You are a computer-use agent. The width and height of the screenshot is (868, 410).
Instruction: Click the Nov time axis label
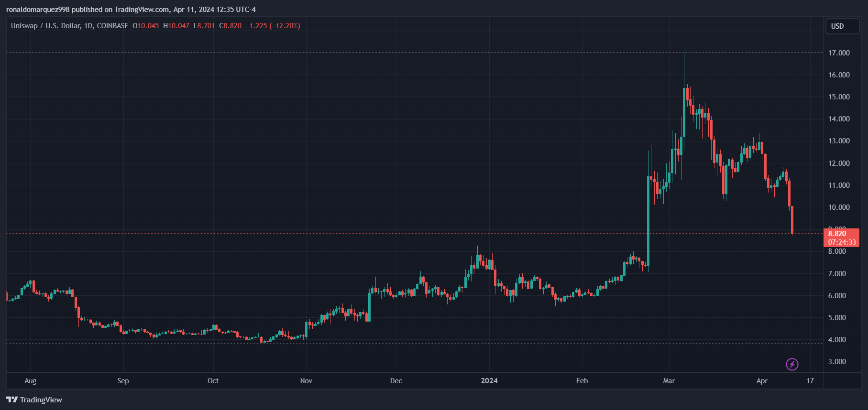(x=306, y=381)
